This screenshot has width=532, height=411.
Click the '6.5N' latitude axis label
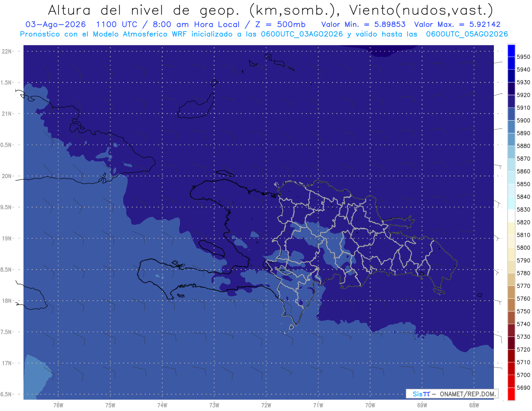pos(7,394)
